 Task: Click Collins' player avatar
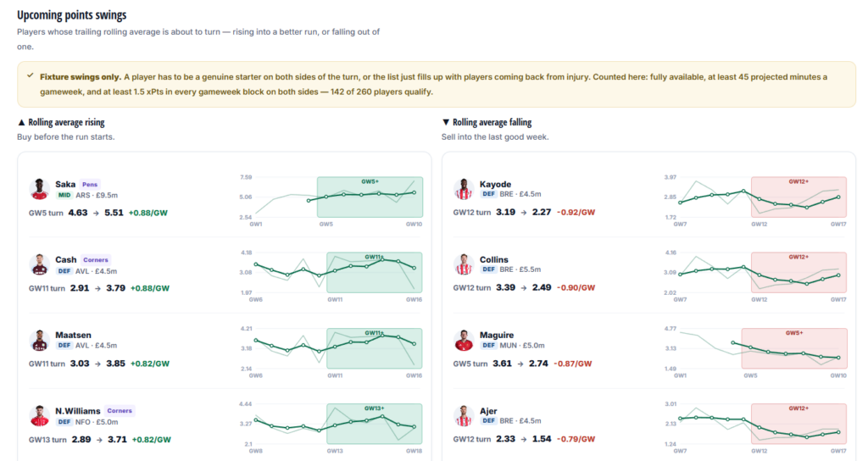tap(464, 264)
